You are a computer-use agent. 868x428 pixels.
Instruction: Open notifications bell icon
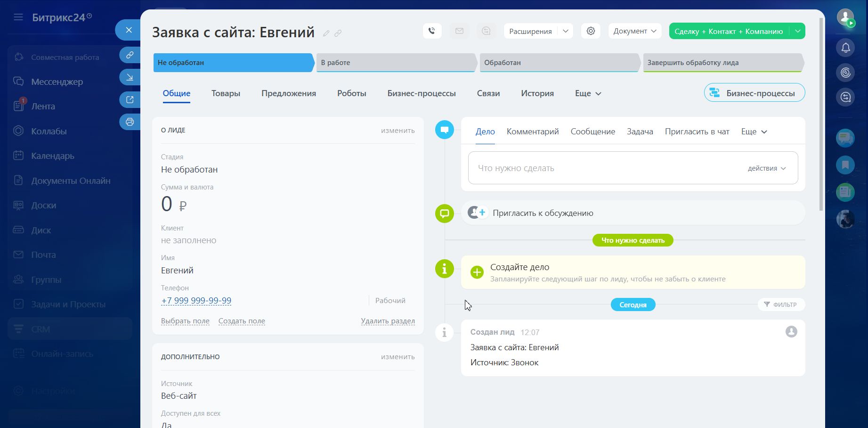point(845,48)
